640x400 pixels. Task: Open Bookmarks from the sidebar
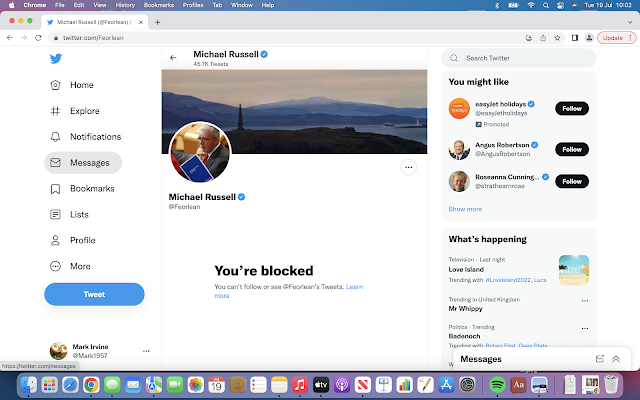pos(82,189)
